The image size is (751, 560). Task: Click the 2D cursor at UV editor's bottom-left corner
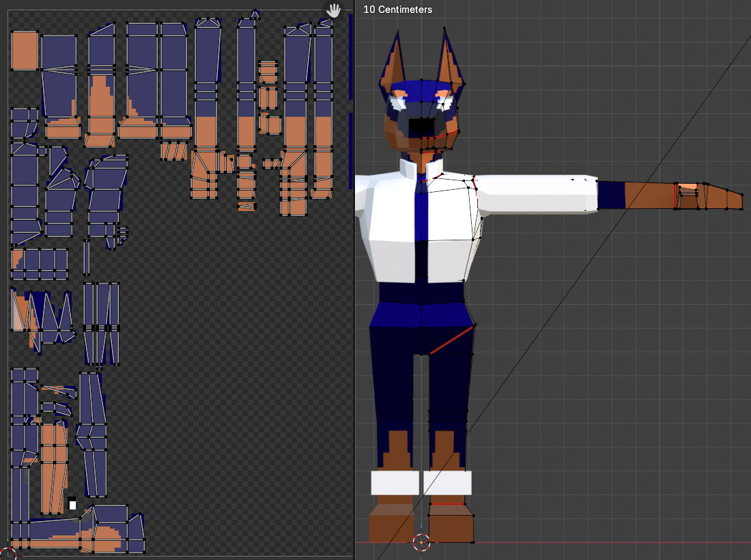tap(8, 553)
